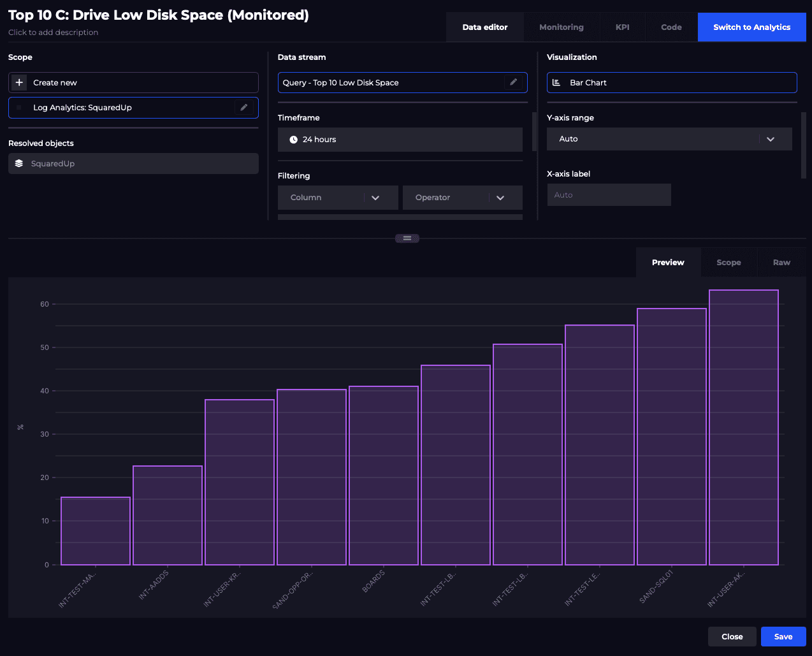
Task: View the Scope preview tab
Action: tap(728, 263)
